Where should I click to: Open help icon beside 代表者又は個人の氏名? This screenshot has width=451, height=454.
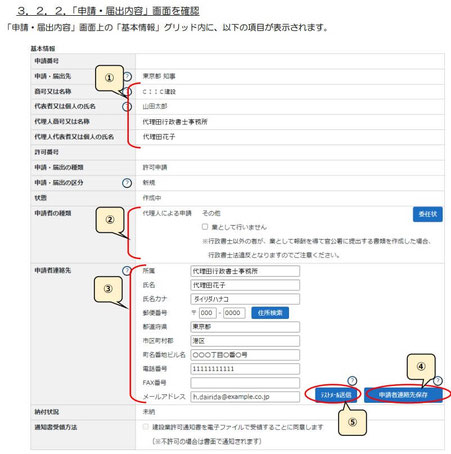tap(127, 107)
